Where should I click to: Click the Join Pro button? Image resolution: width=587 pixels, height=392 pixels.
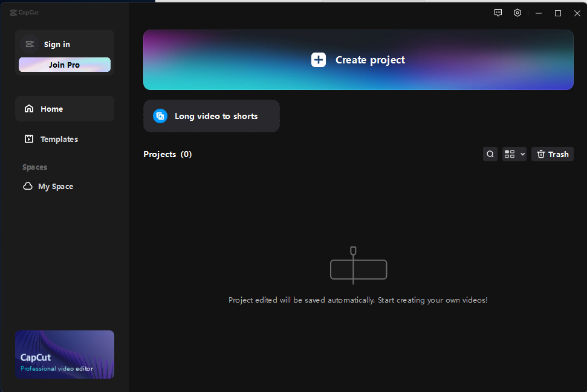(x=65, y=65)
